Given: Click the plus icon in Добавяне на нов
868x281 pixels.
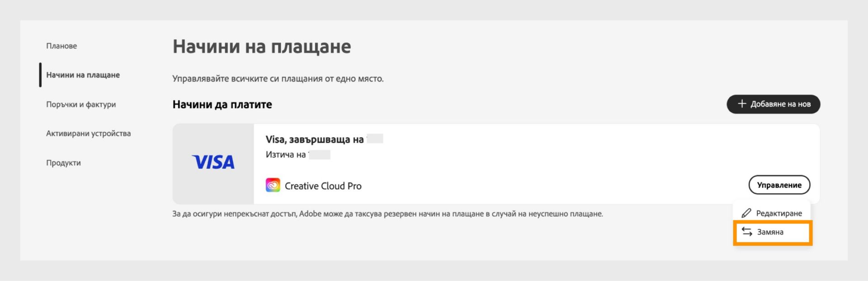Looking at the screenshot, I should [741, 104].
